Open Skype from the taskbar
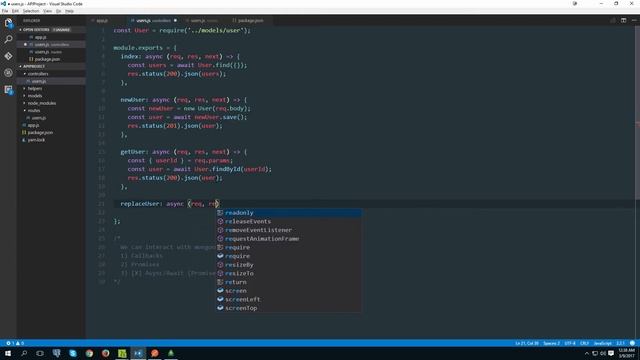This screenshot has height=360, width=640. [73, 353]
